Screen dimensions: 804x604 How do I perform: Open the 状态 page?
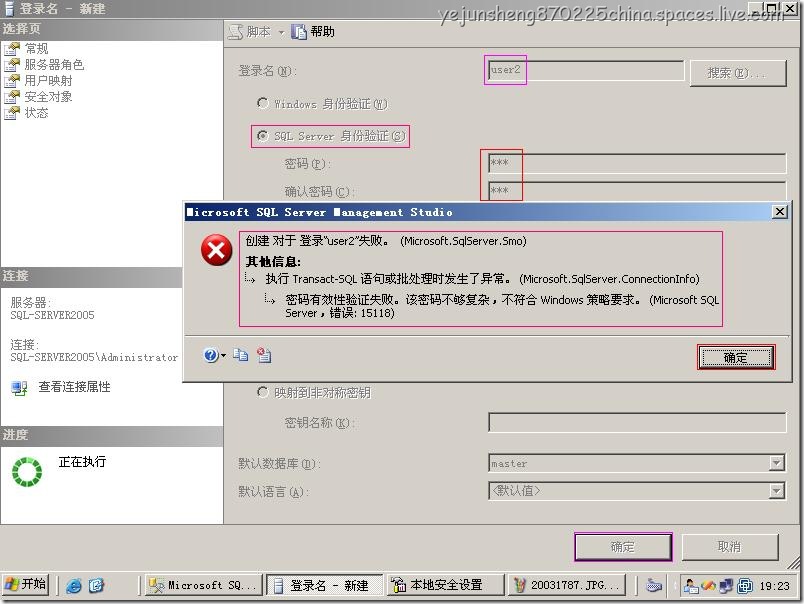click(x=36, y=112)
